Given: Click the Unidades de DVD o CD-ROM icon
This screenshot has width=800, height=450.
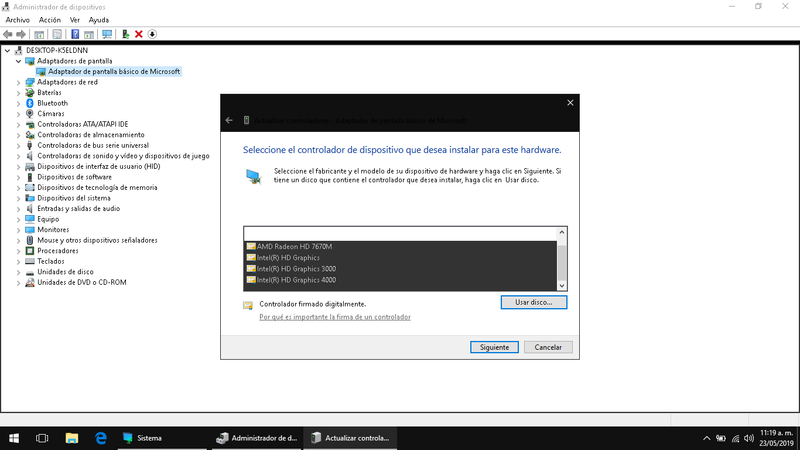Looking at the screenshot, I should (x=30, y=282).
